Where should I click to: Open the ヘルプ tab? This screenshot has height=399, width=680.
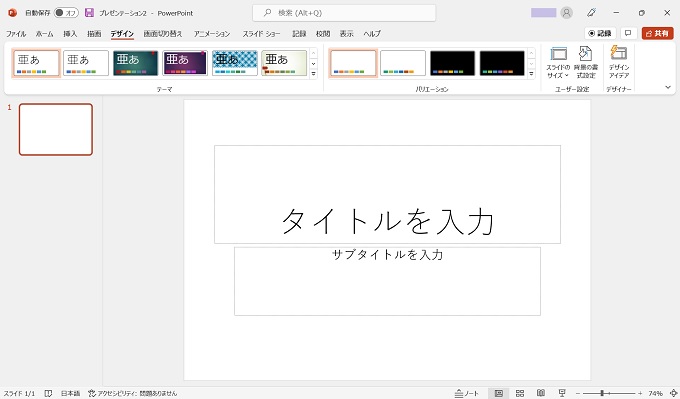[x=372, y=33]
